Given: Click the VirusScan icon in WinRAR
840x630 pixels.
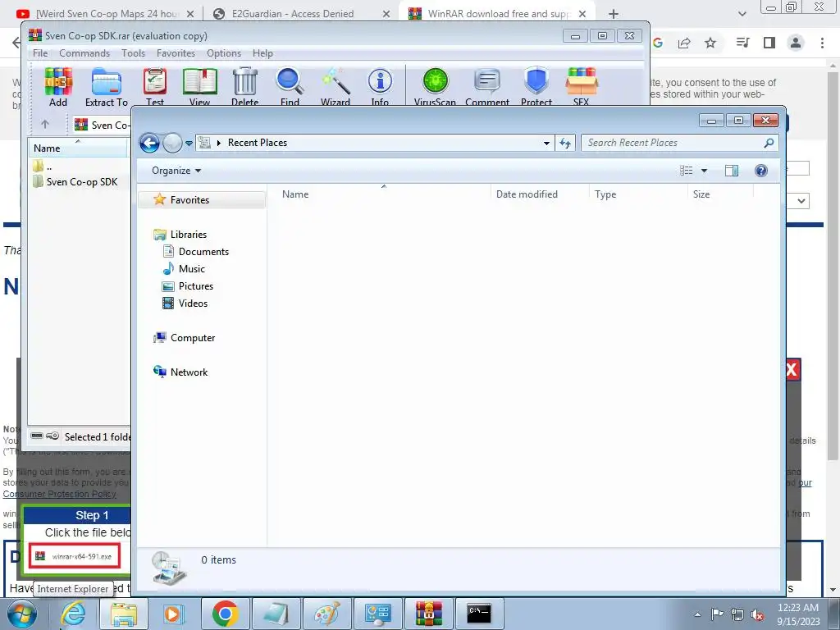Looking at the screenshot, I should click(435, 86).
